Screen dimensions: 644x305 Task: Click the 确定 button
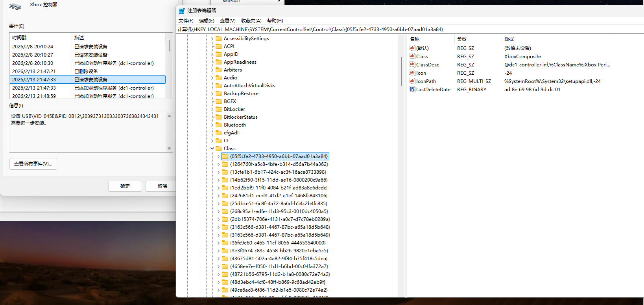125,186
